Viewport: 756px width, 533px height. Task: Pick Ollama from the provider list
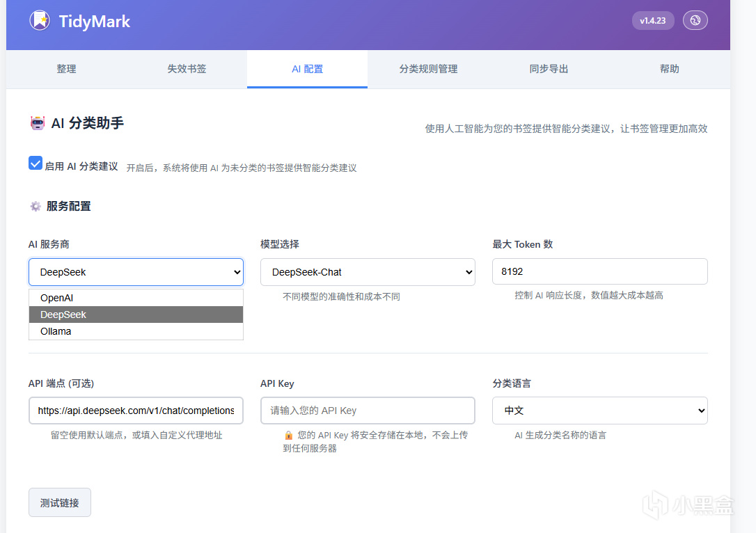tap(136, 331)
